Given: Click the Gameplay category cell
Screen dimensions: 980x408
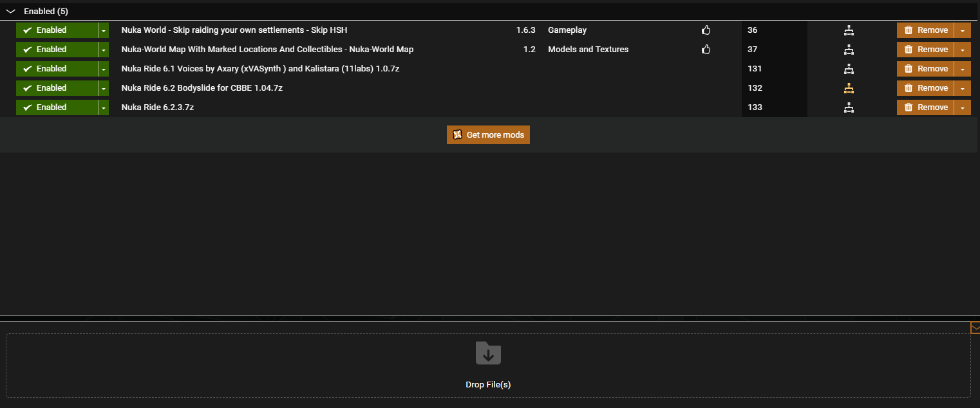Looking at the screenshot, I should pyautogui.click(x=567, y=30).
